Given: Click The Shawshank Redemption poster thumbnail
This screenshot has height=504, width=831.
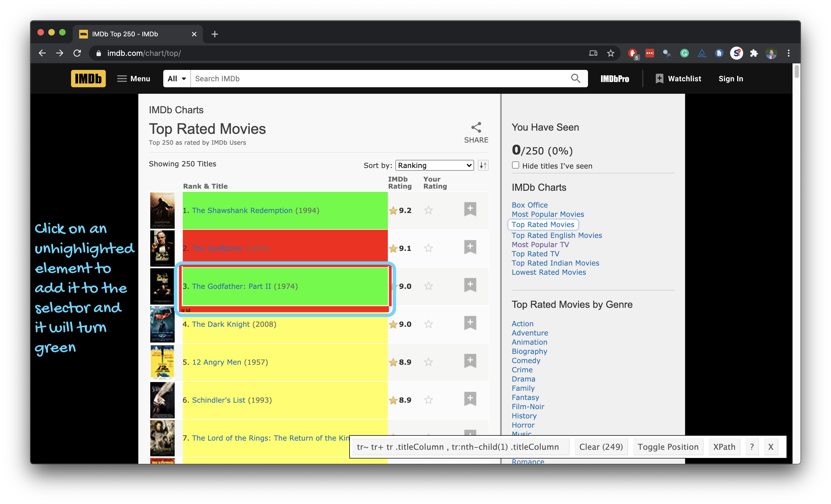Looking at the screenshot, I should point(162,210).
